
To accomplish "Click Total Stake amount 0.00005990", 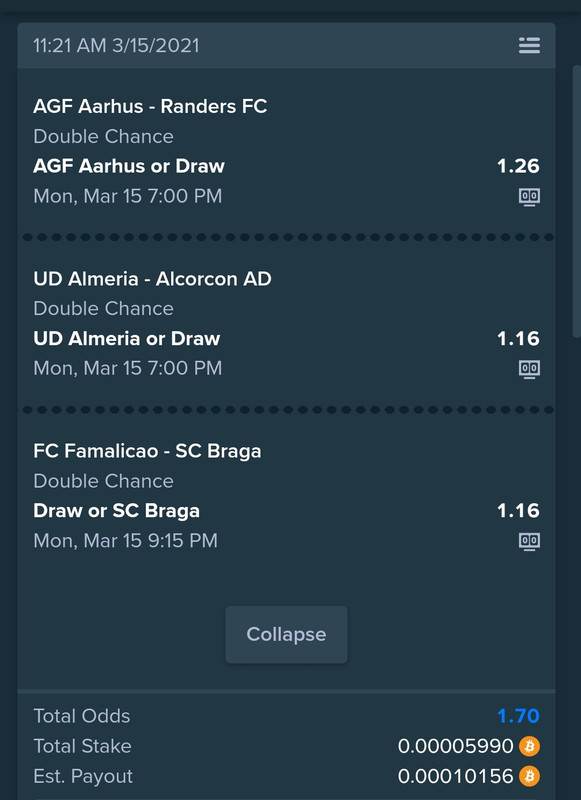I will coord(455,746).
